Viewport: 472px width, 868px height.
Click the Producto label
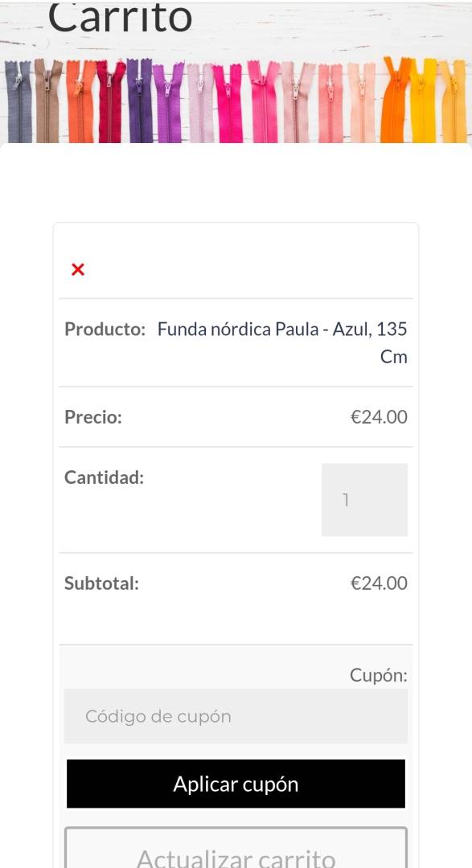click(105, 329)
